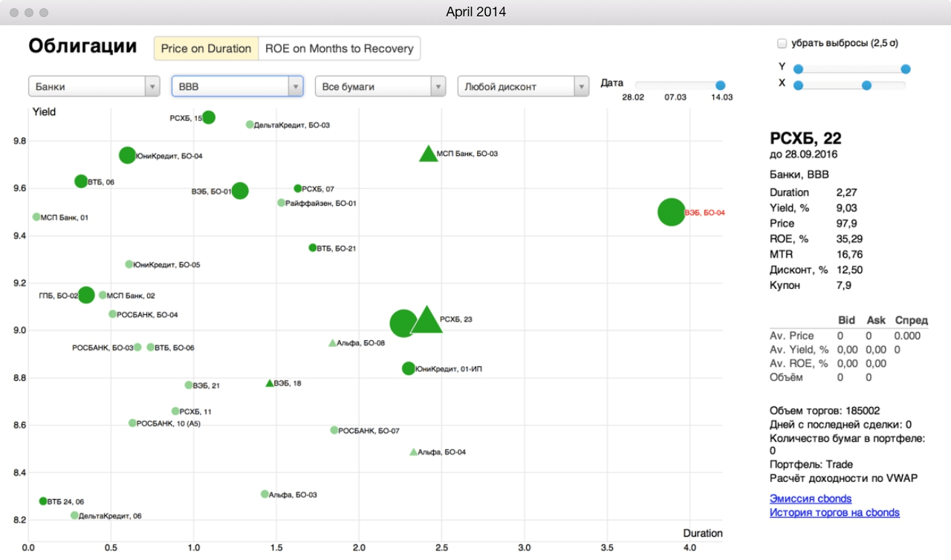Viewport: 951px width, 560px height.
Task: Select the ВЭБ, БО-04 bubble
Action: coord(671,212)
